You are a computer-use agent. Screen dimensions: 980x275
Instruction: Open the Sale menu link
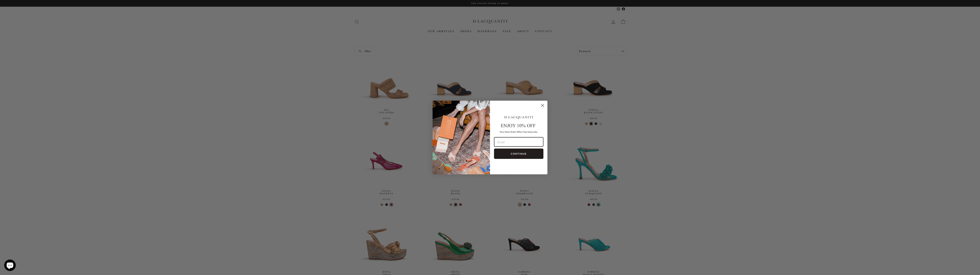click(x=506, y=31)
